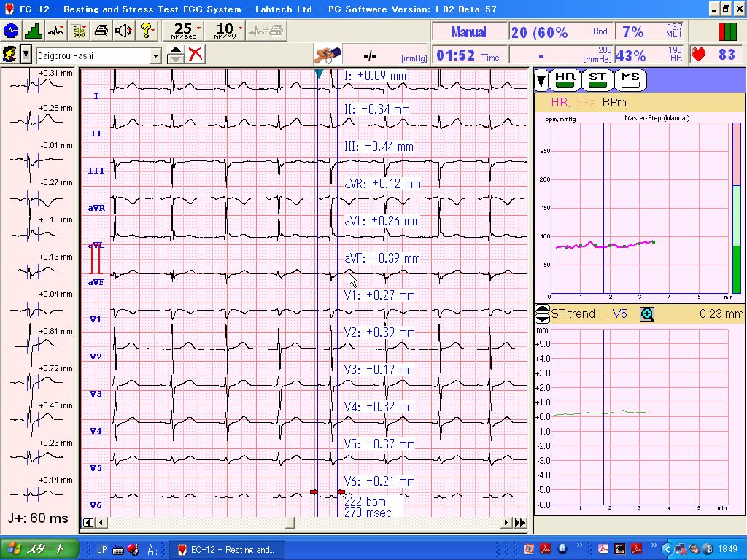Jump to ECG start with scrollbar button
The width and height of the screenshot is (747, 560).
(88, 522)
